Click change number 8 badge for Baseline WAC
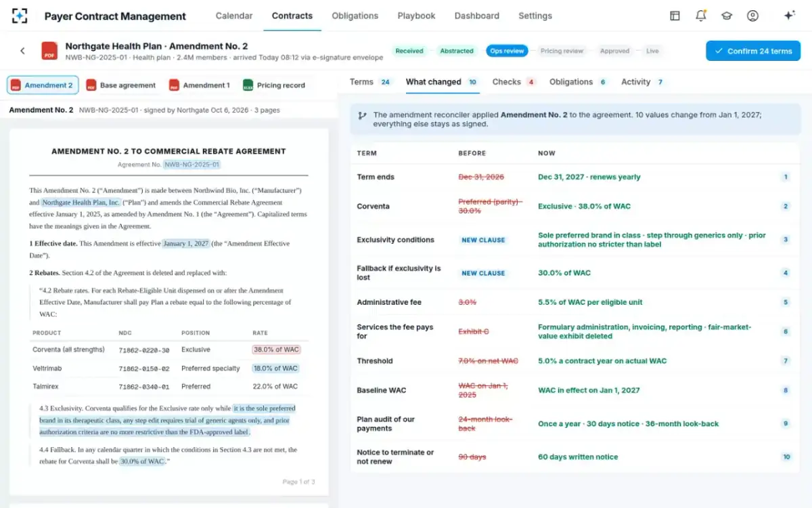The height and width of the screenshot is (508, 812). tap(786, 390)
